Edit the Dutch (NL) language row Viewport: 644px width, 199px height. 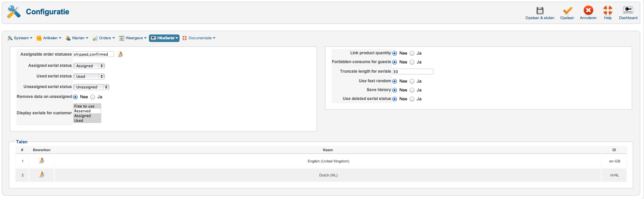pos(42,174)
